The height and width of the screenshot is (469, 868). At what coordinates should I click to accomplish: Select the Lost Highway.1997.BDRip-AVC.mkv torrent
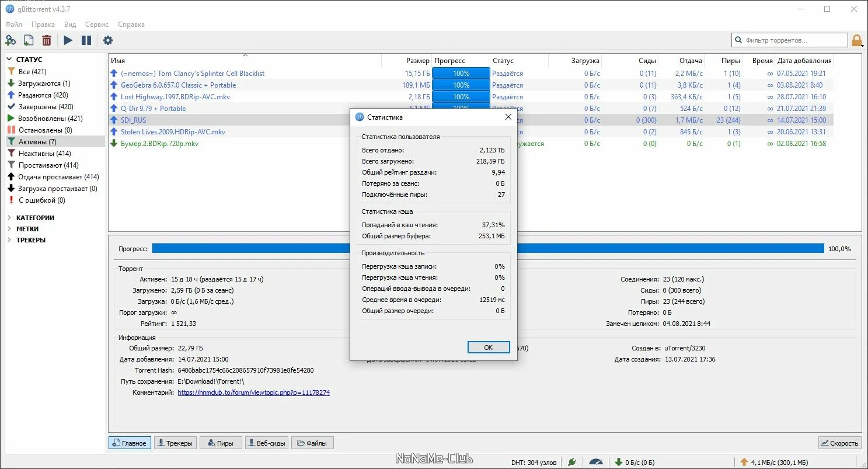coord(175,97)
